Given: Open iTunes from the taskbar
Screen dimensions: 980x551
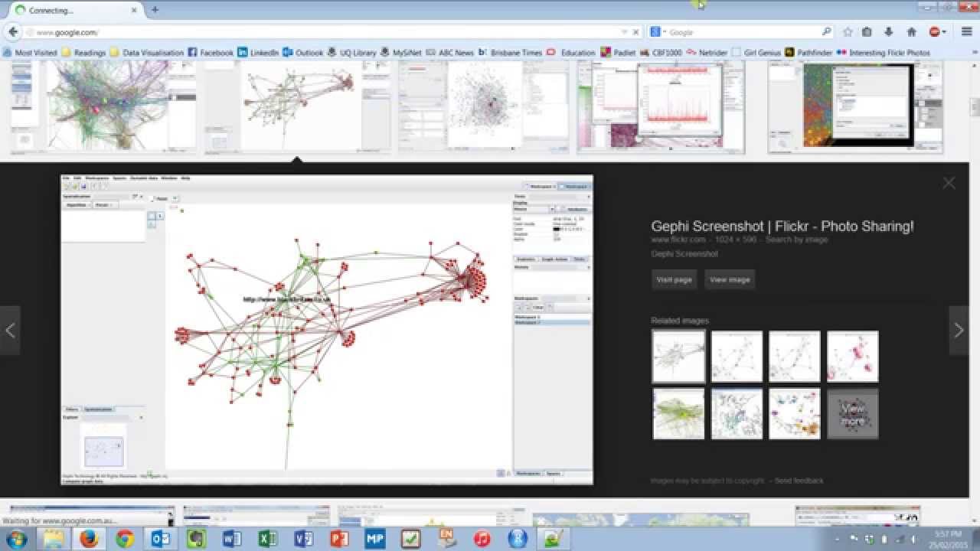Looking at the screenshot, I should point(482,539).
